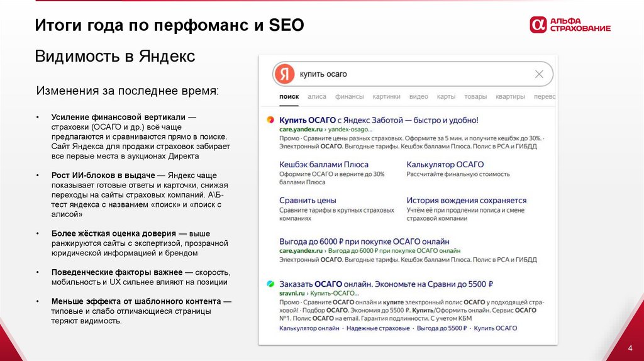Click 'Купить ОСАГО' quick link at bottom

(496, 328)
